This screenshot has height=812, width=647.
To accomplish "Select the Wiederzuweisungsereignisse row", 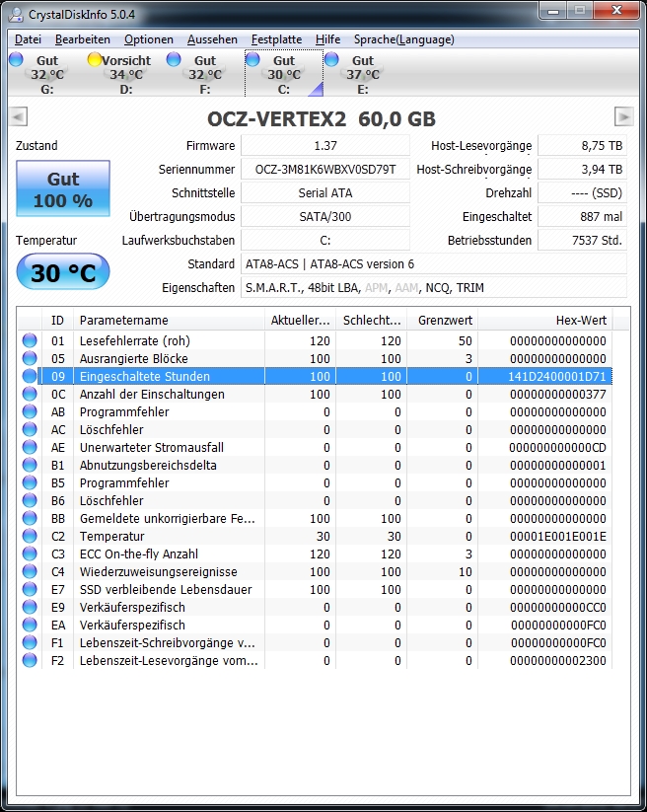I will pyautogui.click(x=316, y=571).
